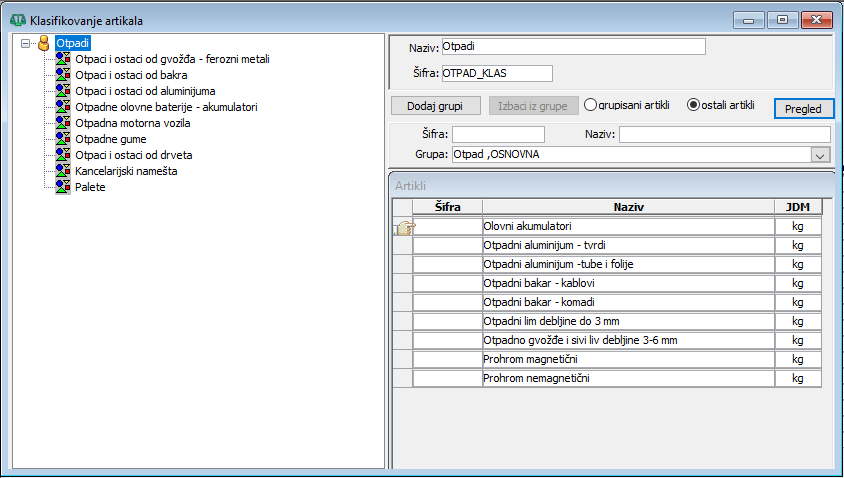
Task: Click the hand pointer row indicator icon
Action: 404,228
